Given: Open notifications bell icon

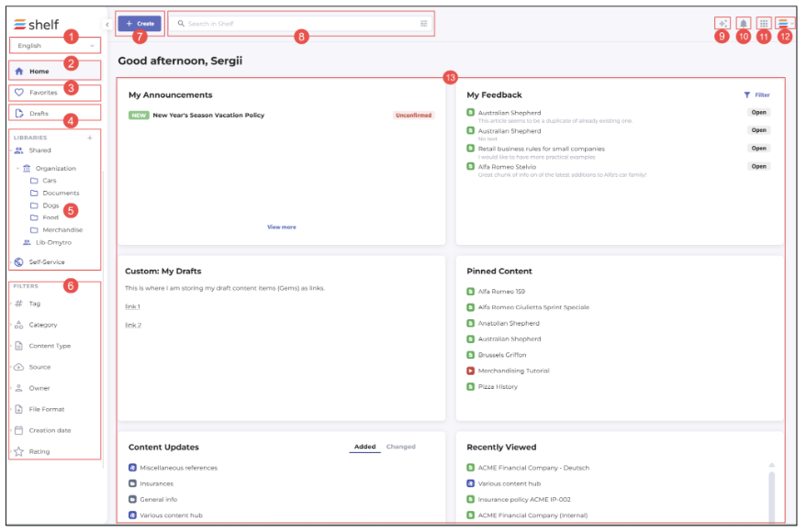Looking at the screenshot, I should point(744,23).
